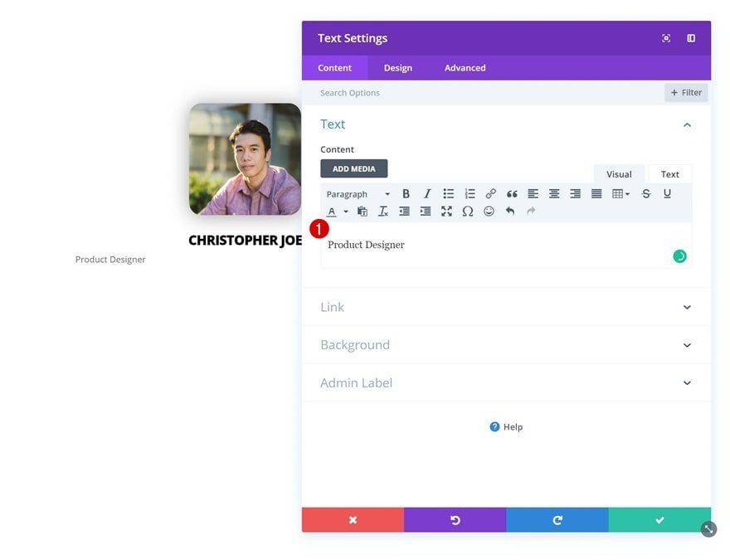Expand the Background section
This screenshot has width=730, height=560.
tap(506, 345)
